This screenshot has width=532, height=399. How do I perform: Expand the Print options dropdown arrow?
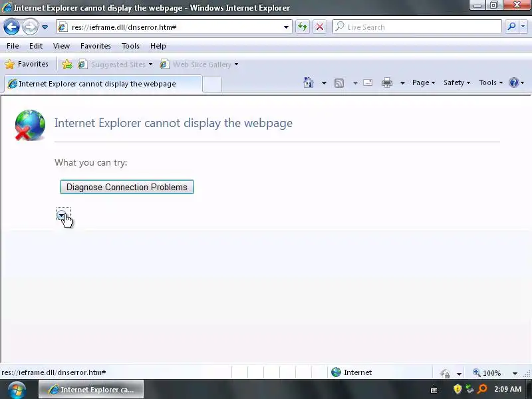402,82
